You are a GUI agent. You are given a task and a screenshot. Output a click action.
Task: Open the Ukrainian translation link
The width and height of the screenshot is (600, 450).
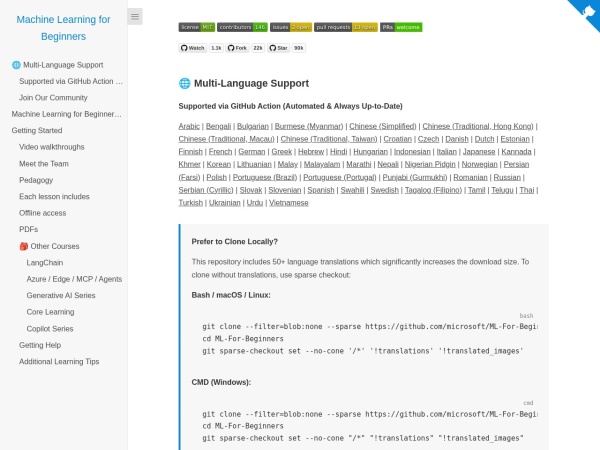pos(225,203)
